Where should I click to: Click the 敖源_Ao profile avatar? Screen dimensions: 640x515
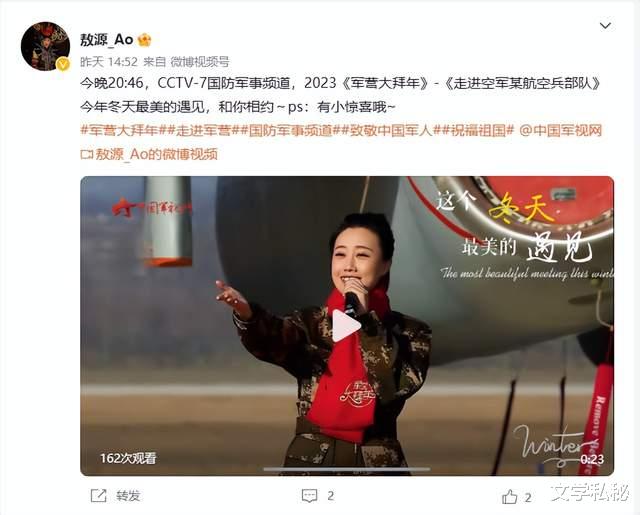[45, 46]
